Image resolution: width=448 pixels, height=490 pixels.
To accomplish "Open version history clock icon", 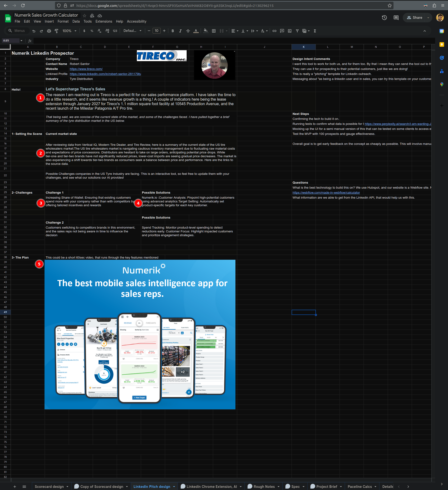I will tap(384, 18).
